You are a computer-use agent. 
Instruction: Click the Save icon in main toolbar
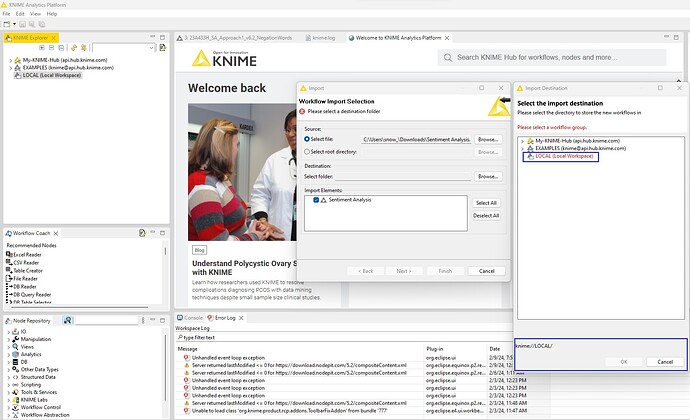[22, 24]
